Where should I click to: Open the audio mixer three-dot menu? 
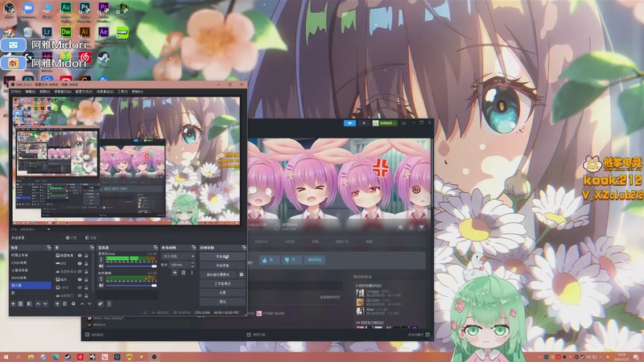click(109, 304)
